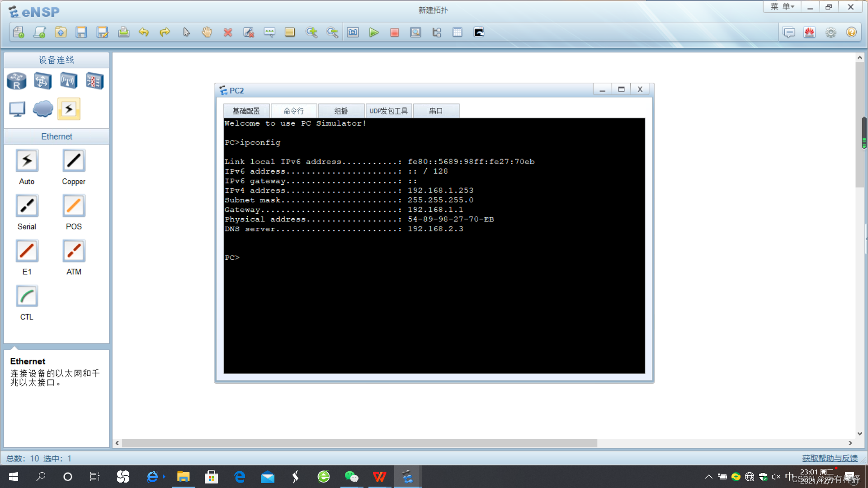Select the Cloud device category icon
The height and width of the screenshot is (488, 868).
43,109
